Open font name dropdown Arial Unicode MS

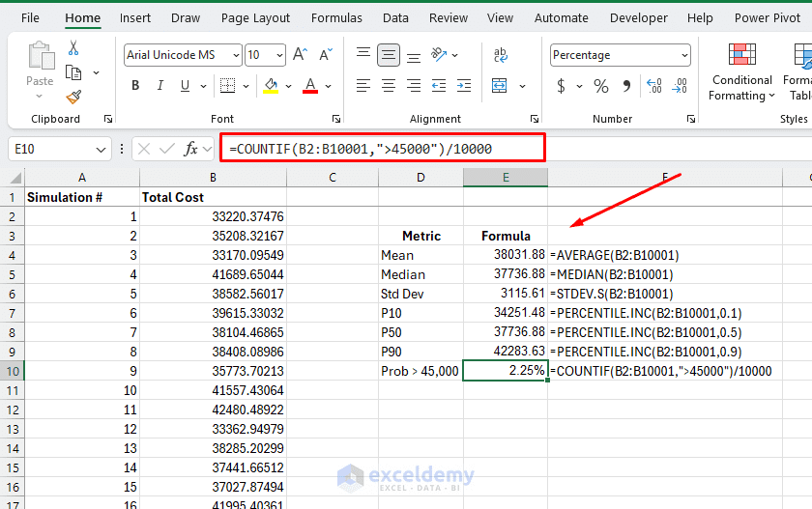(236, 55)
